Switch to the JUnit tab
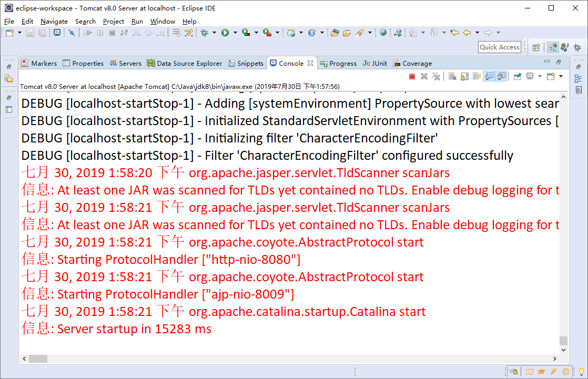The width and height of the screenshot is (588, 379). [375, 64]
